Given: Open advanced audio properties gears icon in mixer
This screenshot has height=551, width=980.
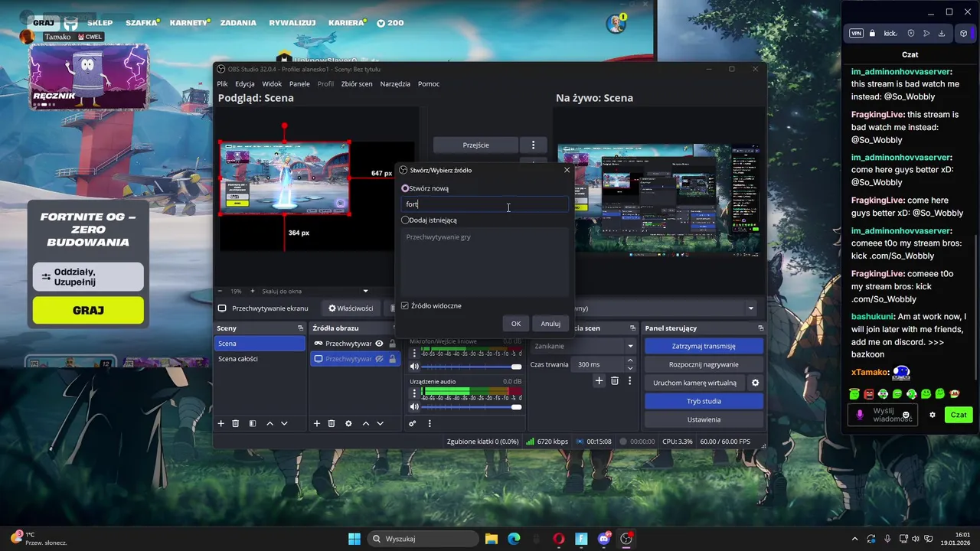Looking at the screenshot, I should [412, 423].
